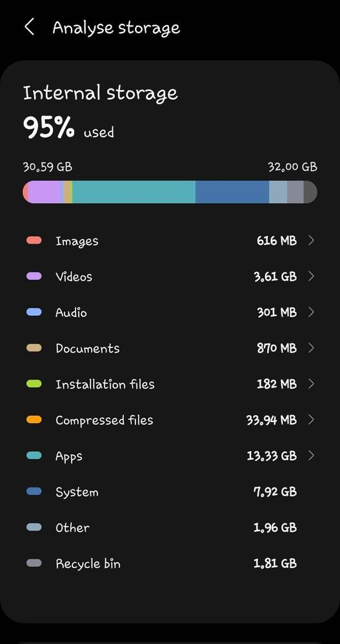Click the Recycle bin grey pill
The width and height of the screenshot is (340, 644).
coord(34,563)
